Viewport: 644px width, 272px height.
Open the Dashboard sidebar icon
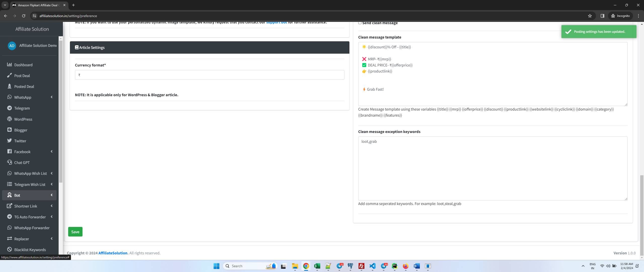9,64
